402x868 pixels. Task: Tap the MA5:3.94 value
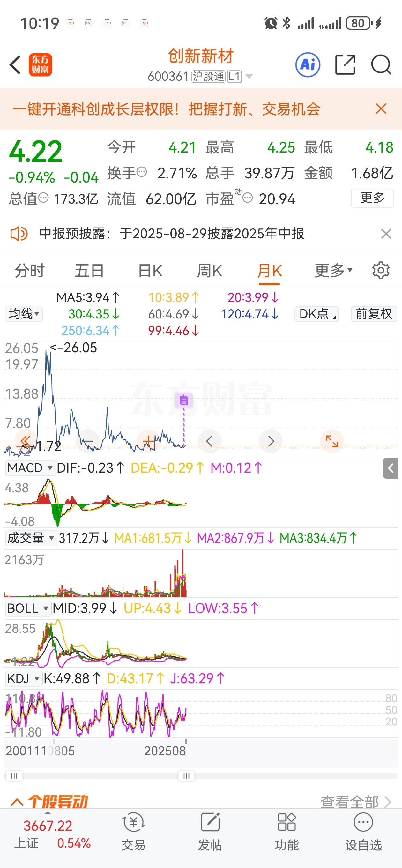88,297
